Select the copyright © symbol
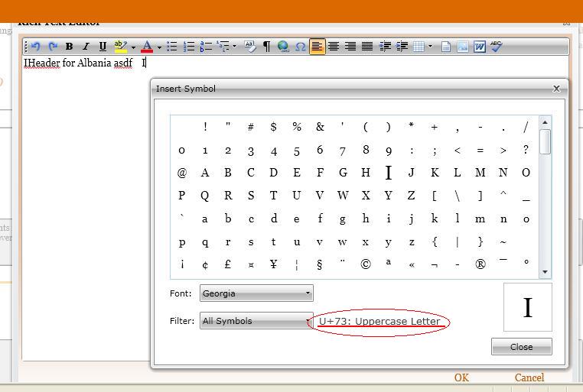The image size is (583, 392). point(366,264)
